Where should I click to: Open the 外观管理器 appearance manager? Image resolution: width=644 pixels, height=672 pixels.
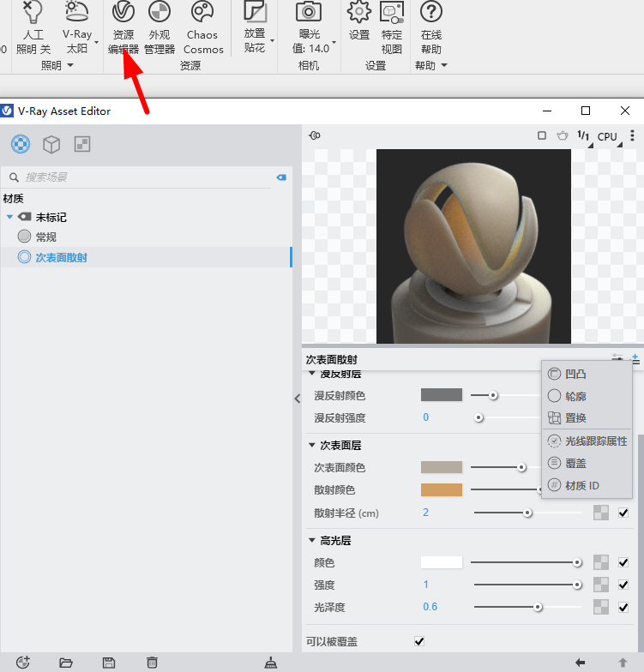(x=159, y=28)
